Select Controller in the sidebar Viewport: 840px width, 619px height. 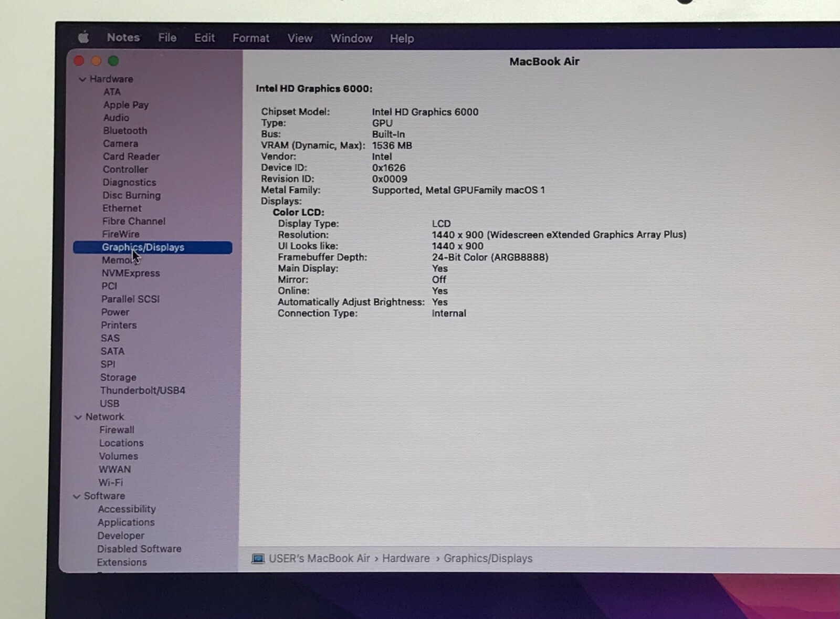click(x=125, y=170)
